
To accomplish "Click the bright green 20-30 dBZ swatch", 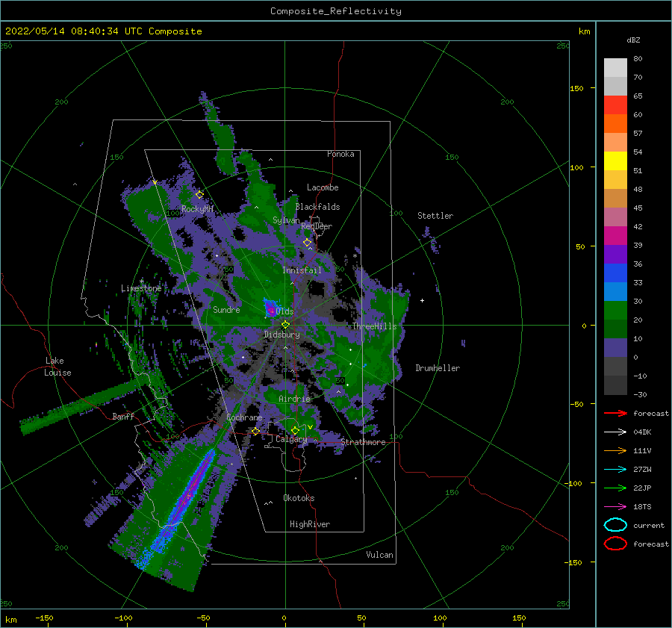I will click(x=615, y=310).
